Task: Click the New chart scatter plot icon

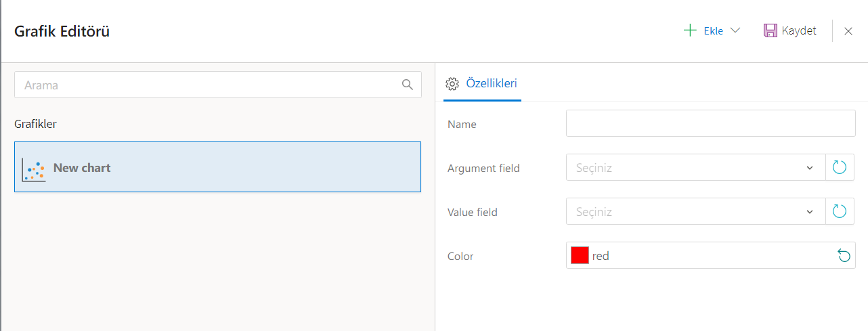Action: pyautogui.click(x=33, y=169)
